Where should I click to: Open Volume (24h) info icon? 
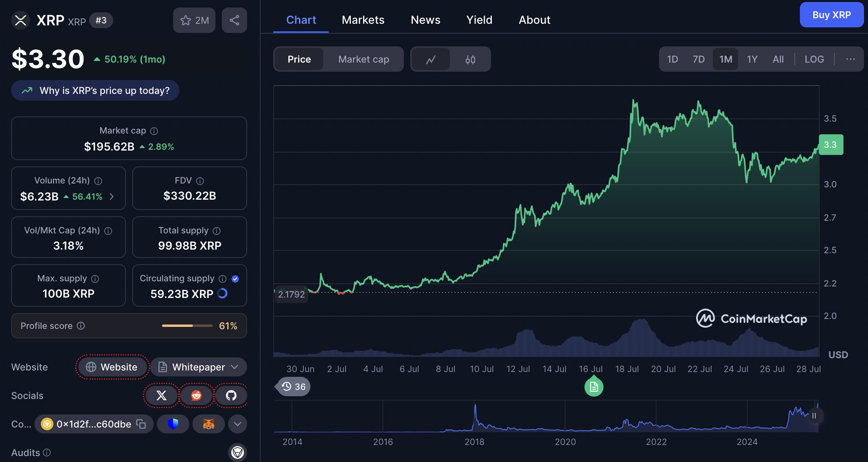coord(98,181)
